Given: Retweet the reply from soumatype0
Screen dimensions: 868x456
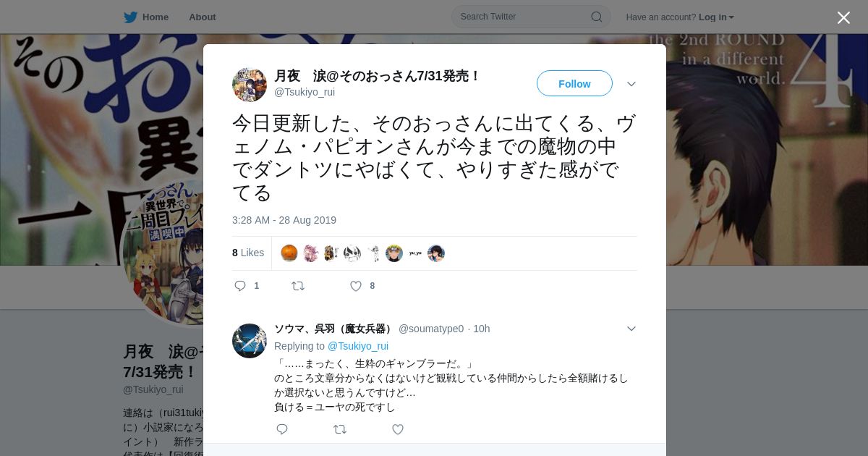Looking at the screenshot, I should (x=340, y=429).
